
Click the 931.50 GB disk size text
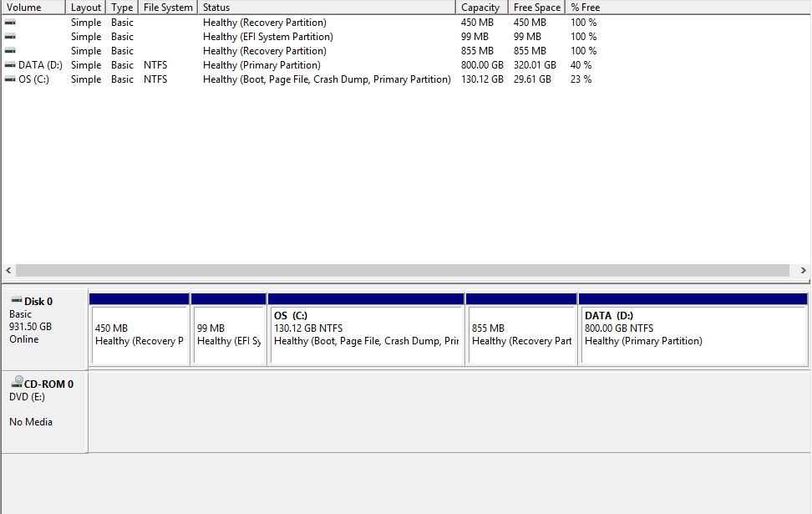(x=30, y=327)
